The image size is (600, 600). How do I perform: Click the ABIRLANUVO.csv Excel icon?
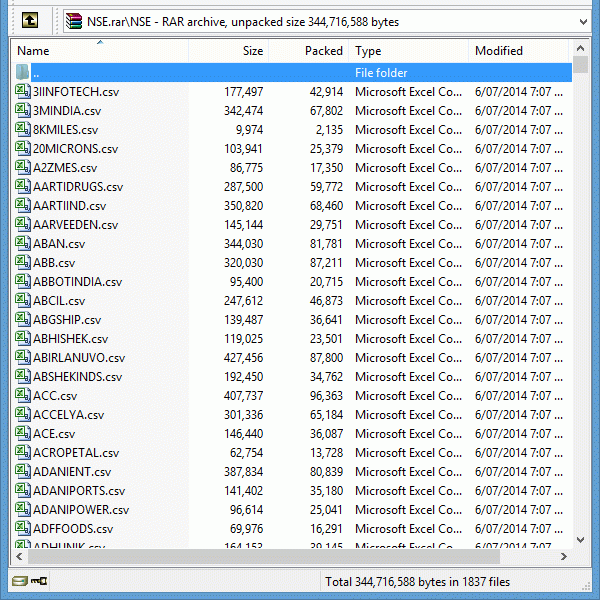(x=23, y=357)
